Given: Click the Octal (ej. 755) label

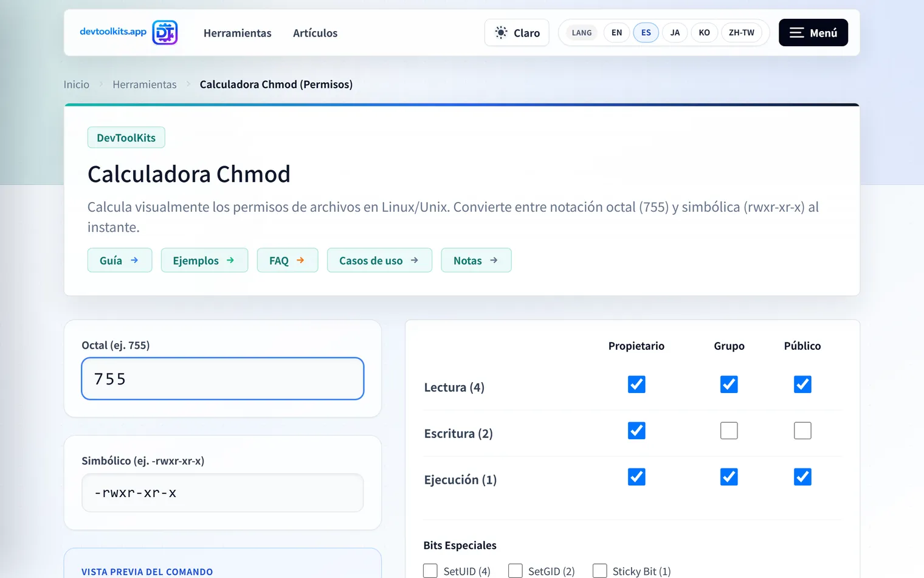Looking at the screenshot, I should pyautogui.click(x=115, y=345).
